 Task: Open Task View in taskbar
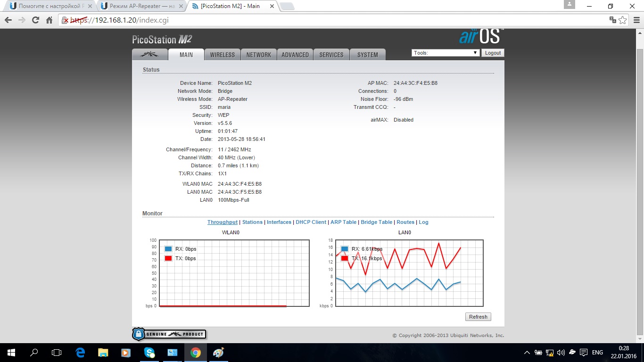[x=57, y=353]
